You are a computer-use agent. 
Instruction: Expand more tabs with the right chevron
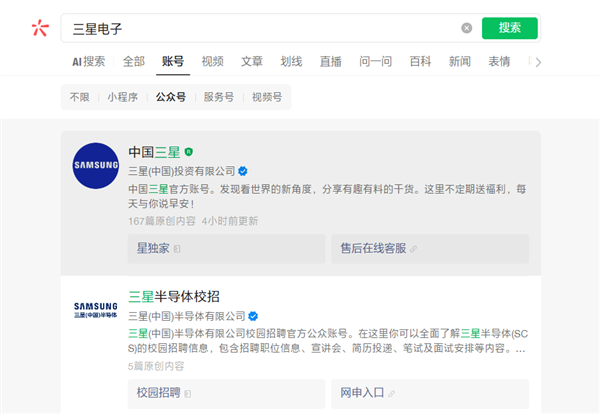click(538, 62)
